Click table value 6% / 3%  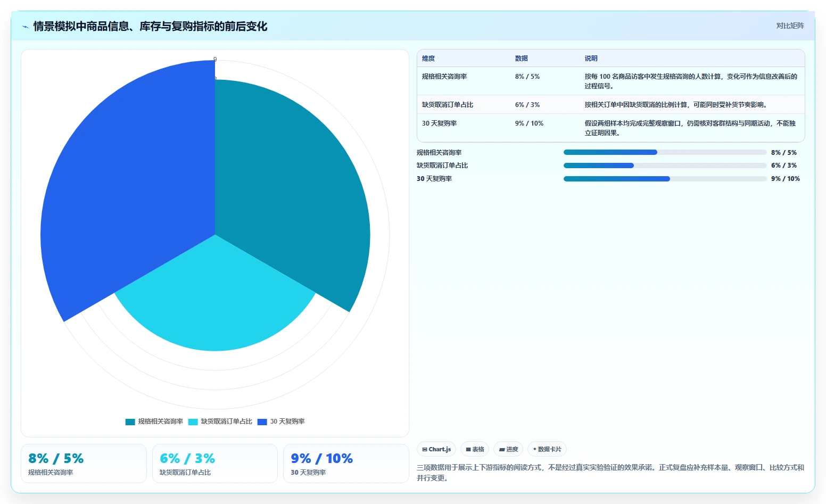[527, 105]
